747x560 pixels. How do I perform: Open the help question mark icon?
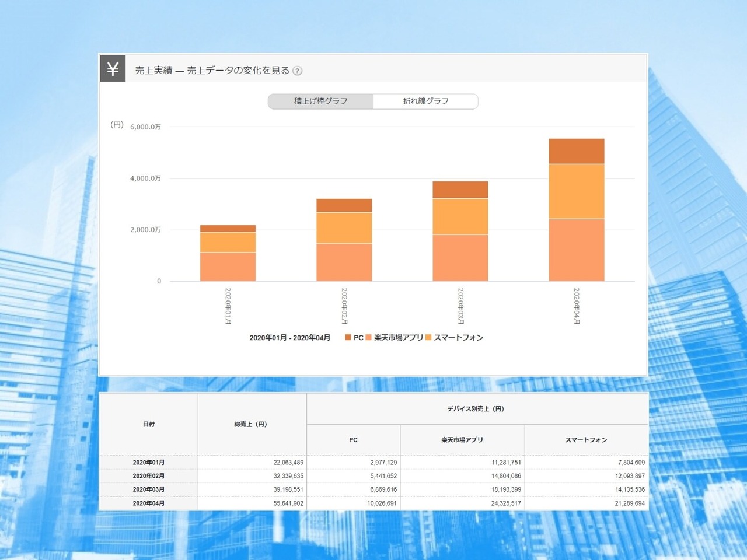click(298, 71)
